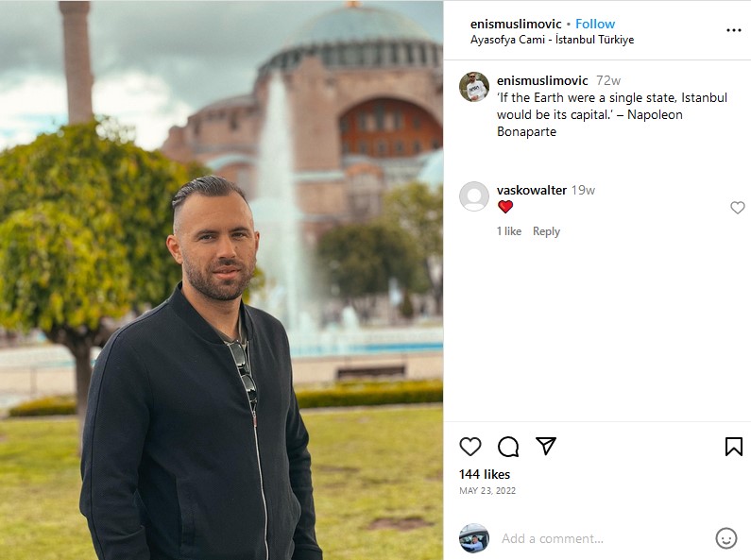
Task: View who liked the comment via 1 like
Action: (x=508, y=231)
